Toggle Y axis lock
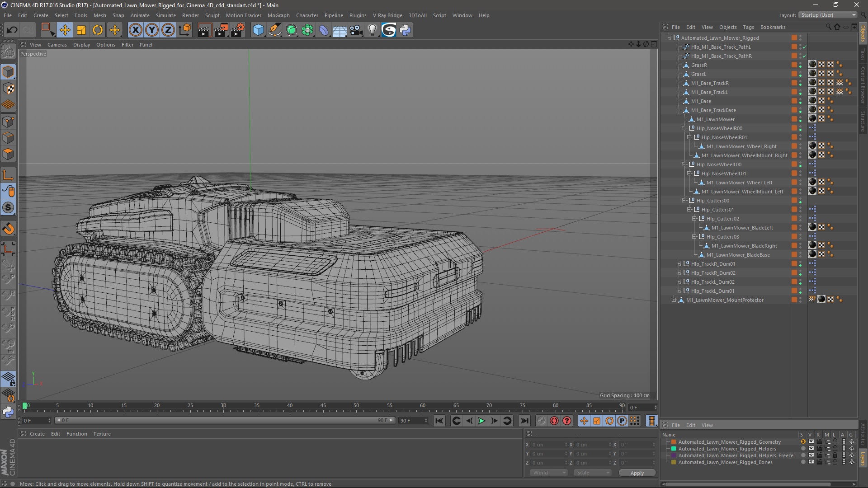The height and width of the screenshot is (488, 868). point(152,30)
